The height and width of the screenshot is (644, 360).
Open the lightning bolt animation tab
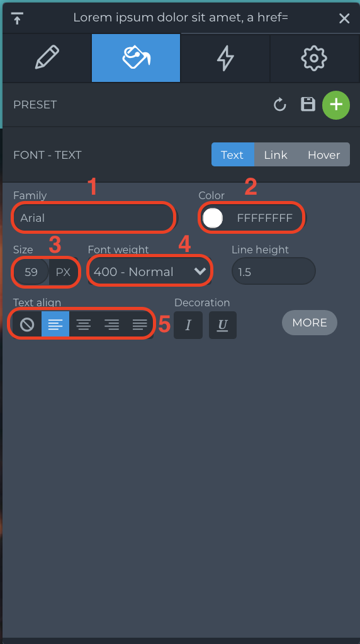[x=225, y=58]
